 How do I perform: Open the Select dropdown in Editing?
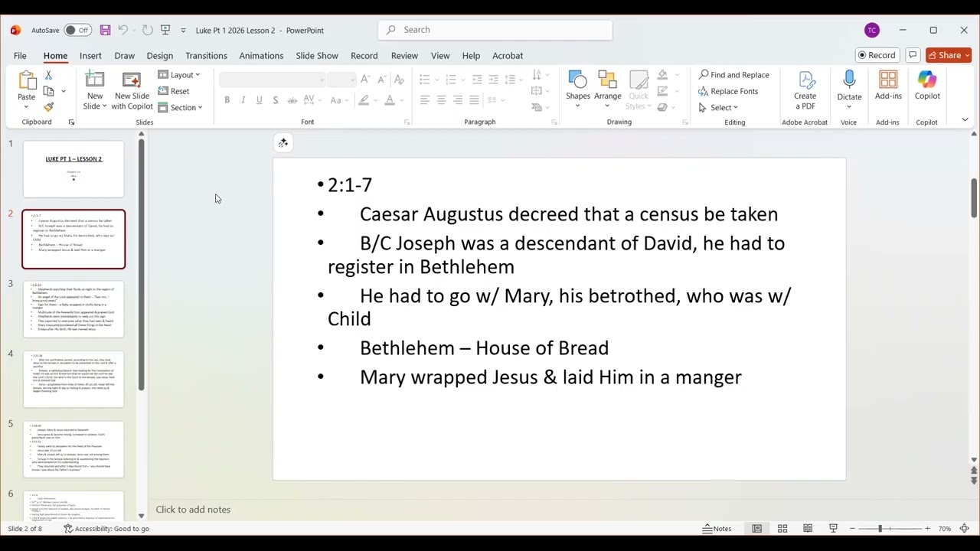(x=718, y=107)
